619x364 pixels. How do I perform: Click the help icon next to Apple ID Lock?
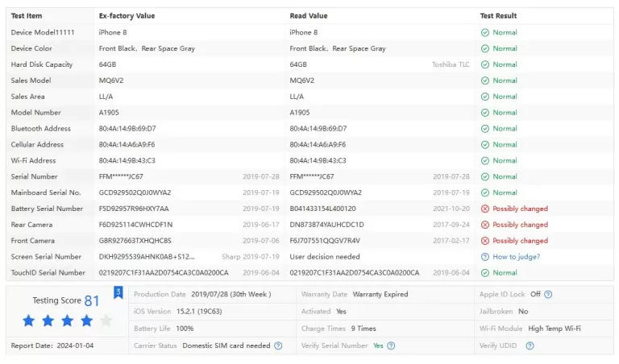pos(549,295)
